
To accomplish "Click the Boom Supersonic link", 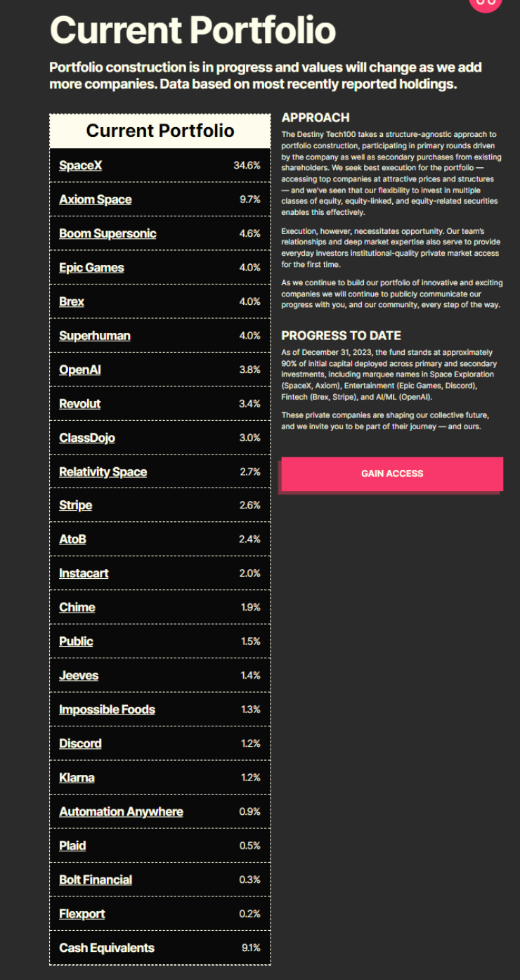I will click(x=108, y=233).
